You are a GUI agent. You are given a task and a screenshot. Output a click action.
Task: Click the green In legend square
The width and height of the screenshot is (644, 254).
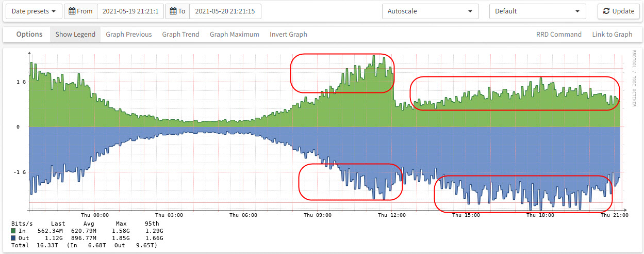coord(13,231)
